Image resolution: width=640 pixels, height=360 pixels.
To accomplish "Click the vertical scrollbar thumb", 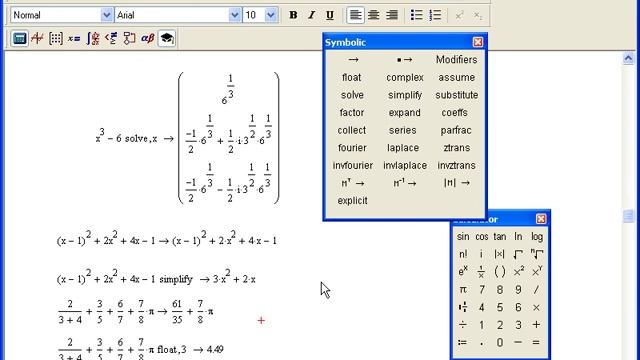I will click(629, 216).
